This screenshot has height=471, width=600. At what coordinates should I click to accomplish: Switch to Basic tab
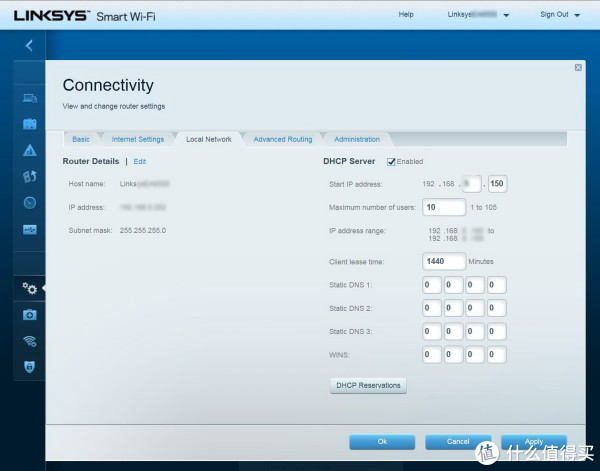pos(81,139)
